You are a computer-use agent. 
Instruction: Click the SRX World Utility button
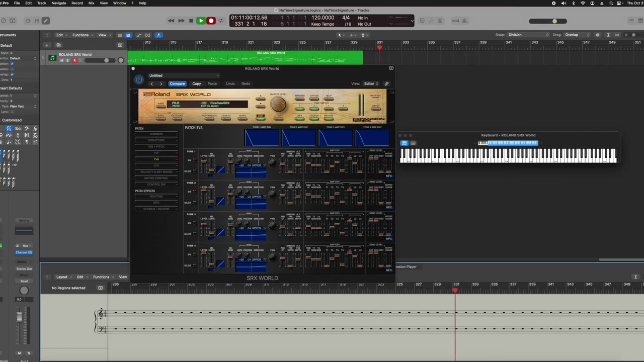tap(278, 119)
